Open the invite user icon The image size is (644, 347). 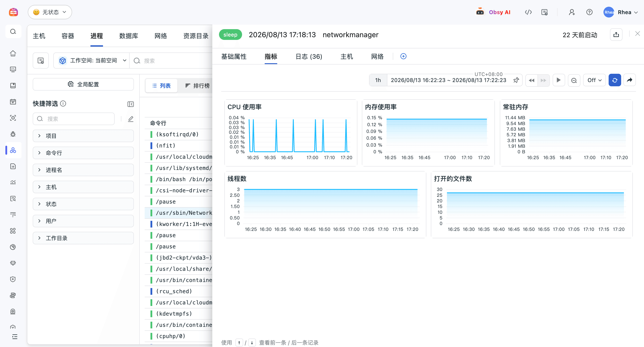pyautogui.click(x=572, y=12)
